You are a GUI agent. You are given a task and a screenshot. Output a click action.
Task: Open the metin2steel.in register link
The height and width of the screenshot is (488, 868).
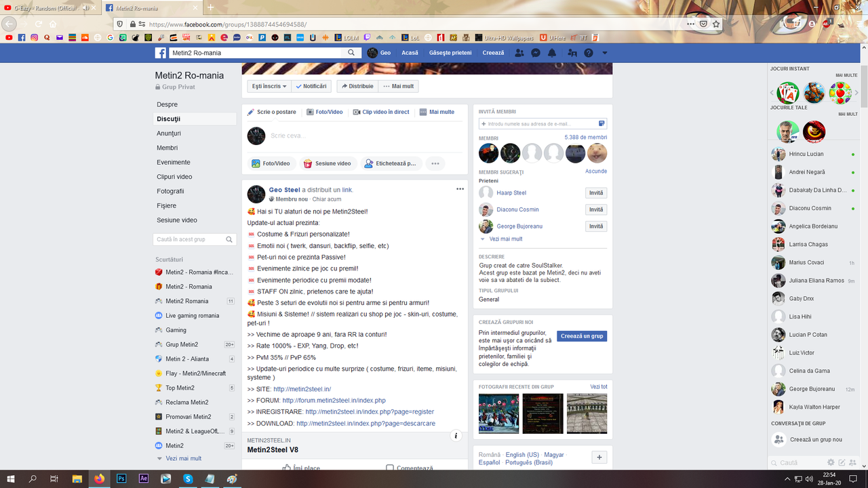[370, 411]
